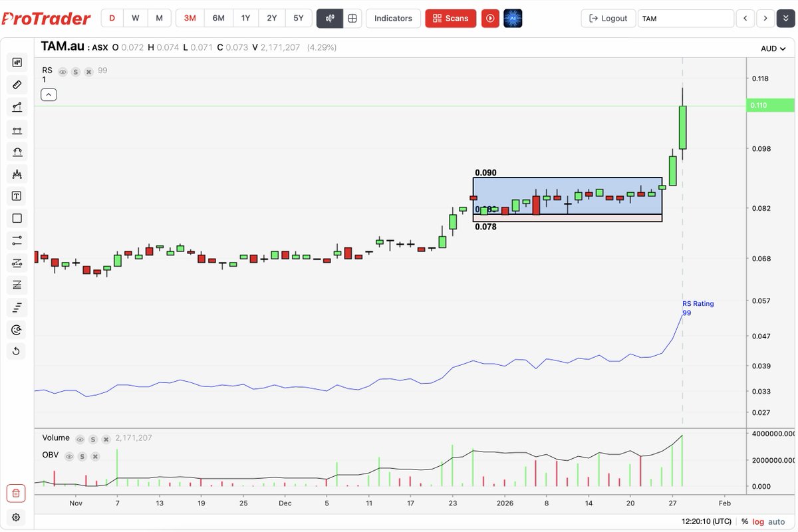The width and height of the screenshot is (798, 532).
Task: Click the double-chevron collapse button at top right
Action: tap(785, 18)
